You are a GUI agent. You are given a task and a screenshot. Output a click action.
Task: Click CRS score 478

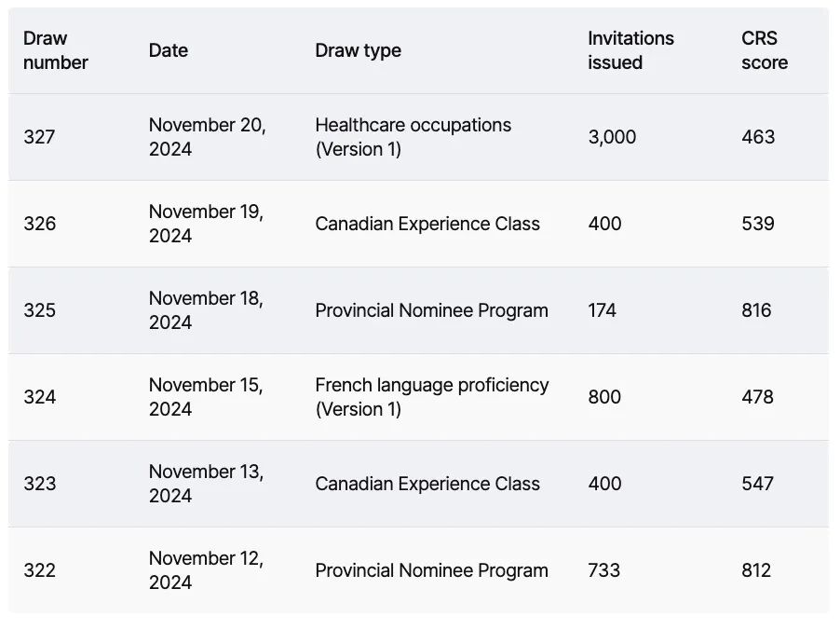[x=757, y=397]
